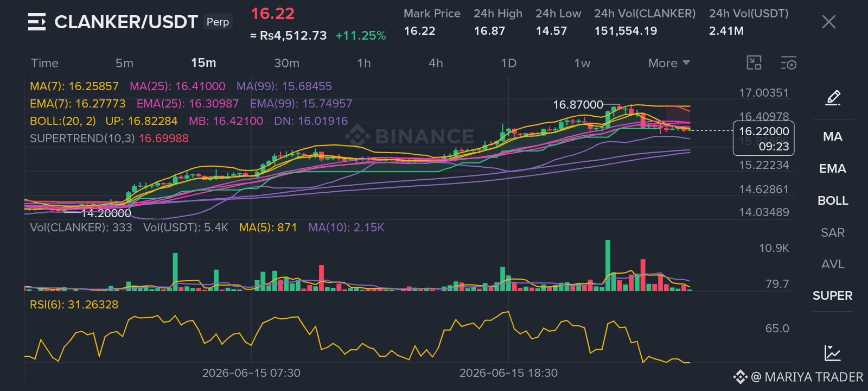Click the 24h Low value 14.57
The height and width of the screenshot is (391, 868).
tap(551, 31)
